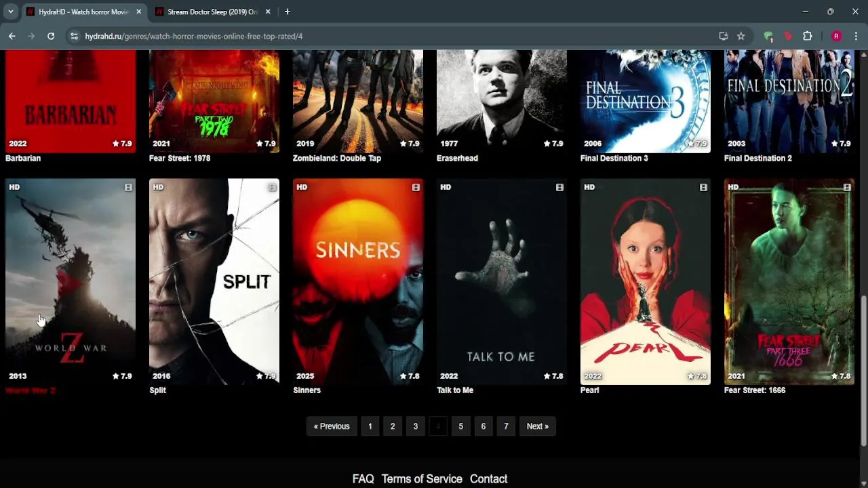The height and width of the screenshot is (488, 868).
Task: Switch to Stream Doctor Sleep (2019) tab
Action: (213, 12)
